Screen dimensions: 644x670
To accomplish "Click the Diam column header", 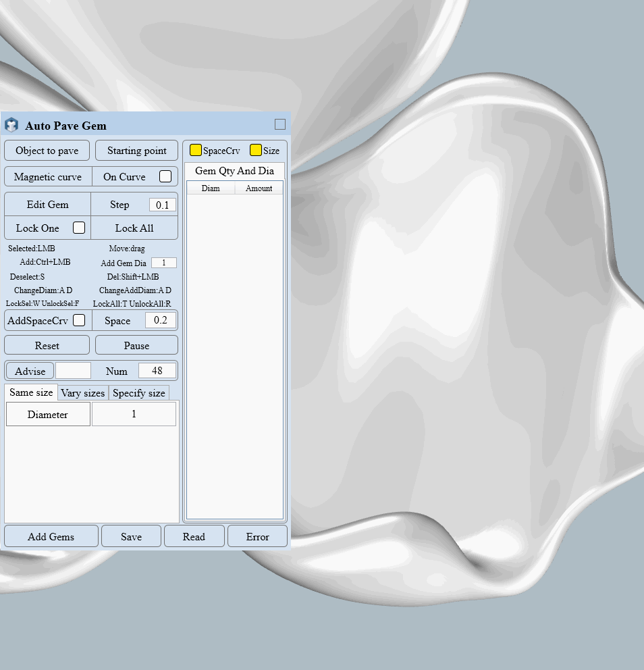I will 211,188.
